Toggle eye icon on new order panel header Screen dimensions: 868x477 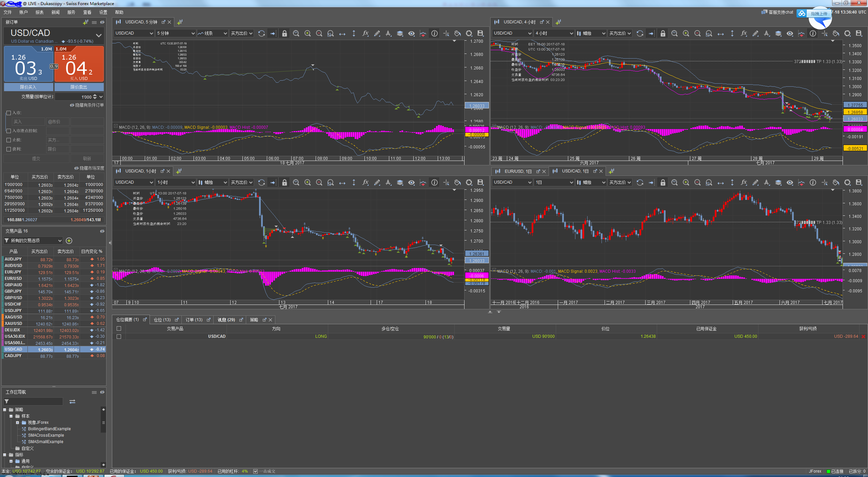coord(102,22)
